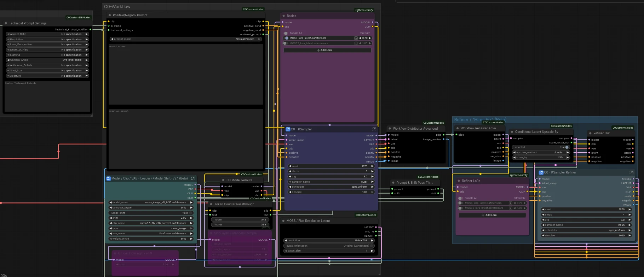Open the prompt_mode dropdown

(186, 39)
